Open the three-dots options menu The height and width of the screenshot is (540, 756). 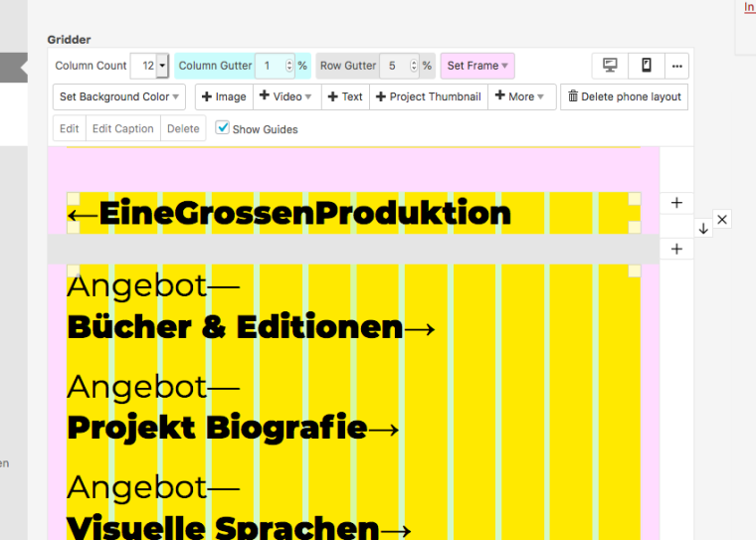(677, 66)
